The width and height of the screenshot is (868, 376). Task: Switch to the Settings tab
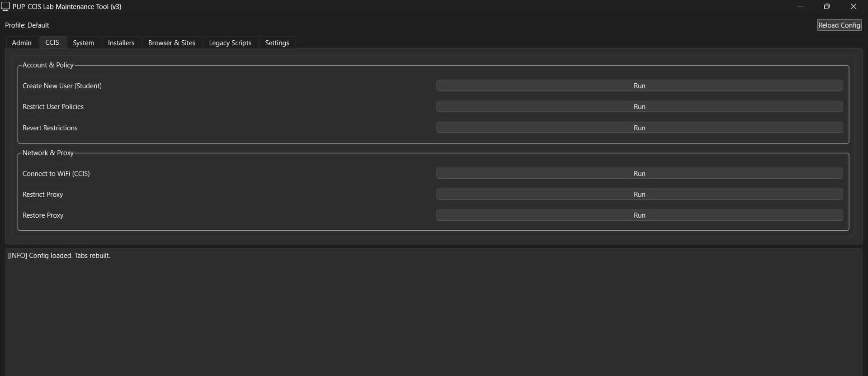(277, 43)
